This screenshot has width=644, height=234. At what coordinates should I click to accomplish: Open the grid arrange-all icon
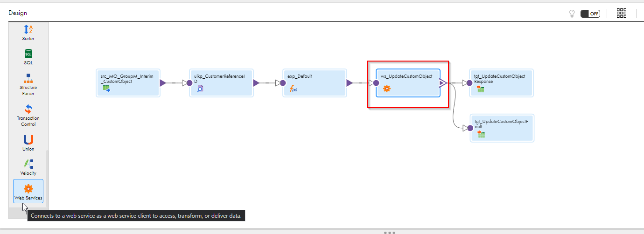(622, 13)
